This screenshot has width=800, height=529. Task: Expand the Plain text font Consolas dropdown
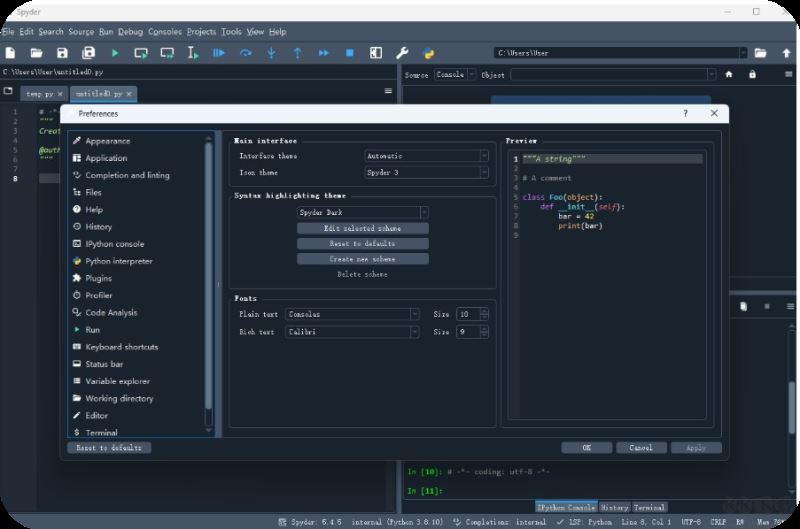tap(352, 314)
